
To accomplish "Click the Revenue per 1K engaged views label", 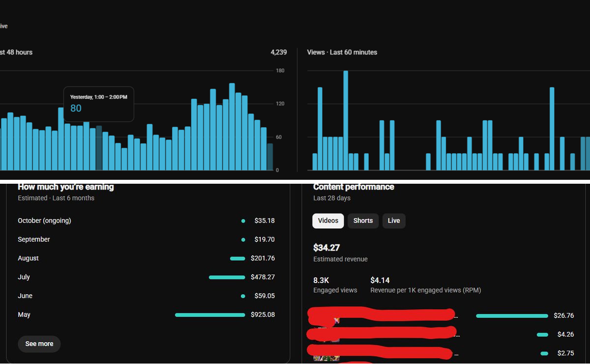I will [x=426, y=290].
